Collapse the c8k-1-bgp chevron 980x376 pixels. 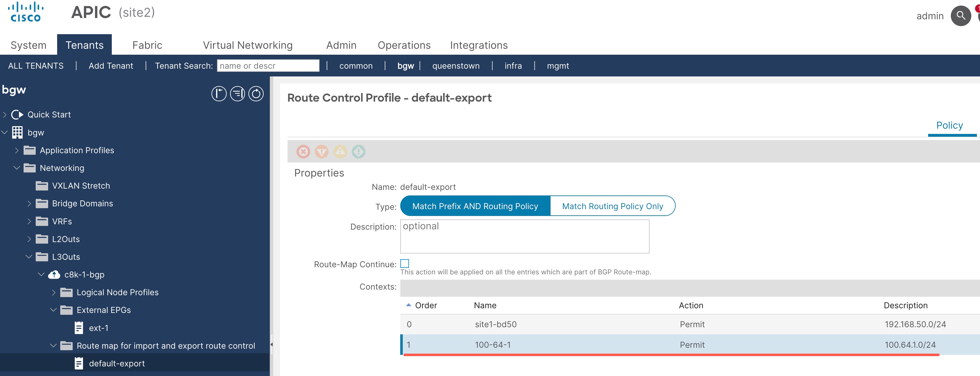pos(41,274)
